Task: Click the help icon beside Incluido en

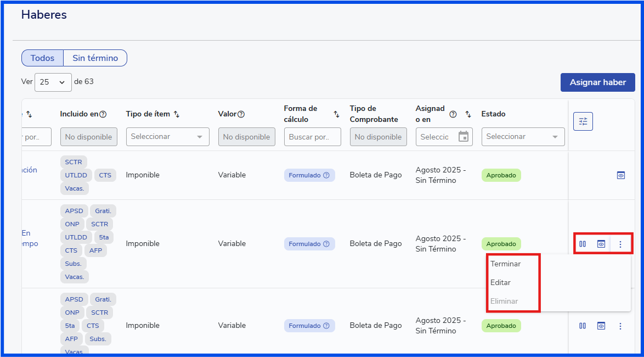Action: click(103, 114)
